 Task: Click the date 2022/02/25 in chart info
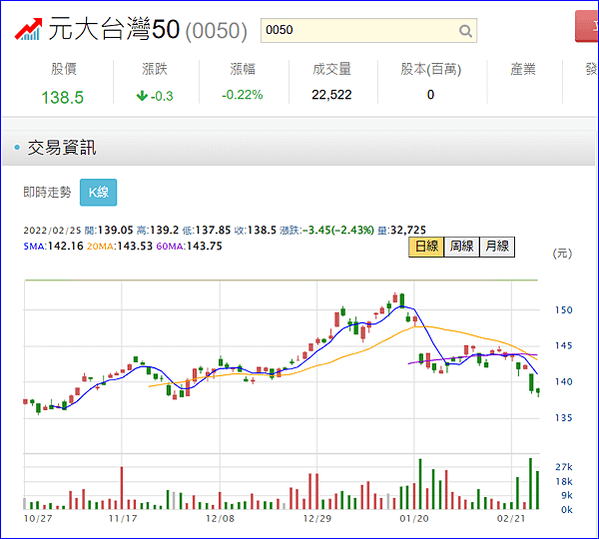52,230
